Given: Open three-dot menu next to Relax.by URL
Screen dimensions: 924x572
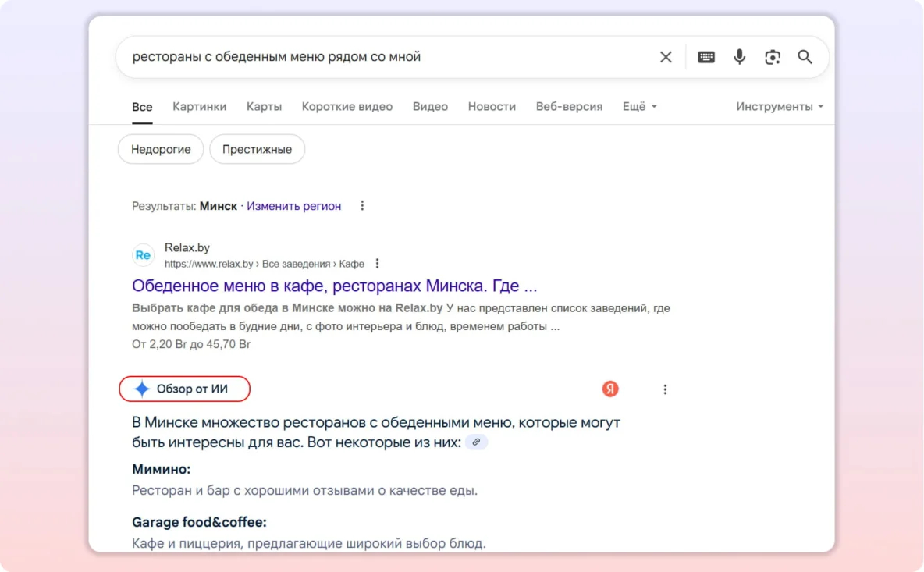Looking at the screenshot, I should [377, 263].
